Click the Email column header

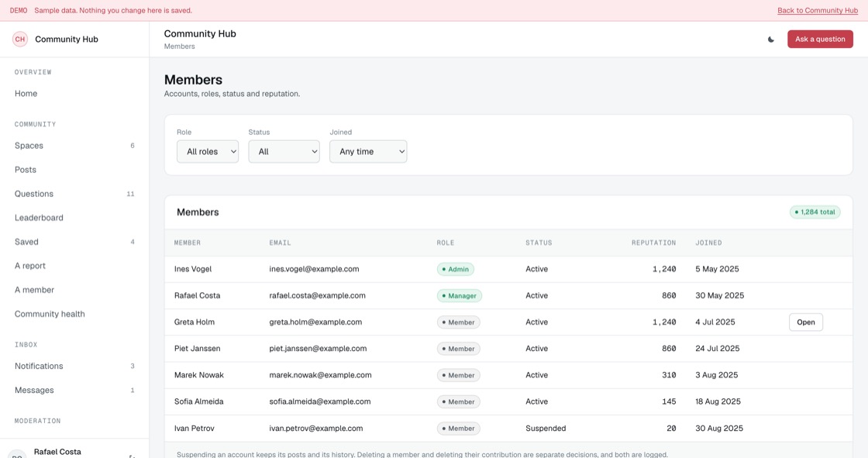[x=280, y=243]
